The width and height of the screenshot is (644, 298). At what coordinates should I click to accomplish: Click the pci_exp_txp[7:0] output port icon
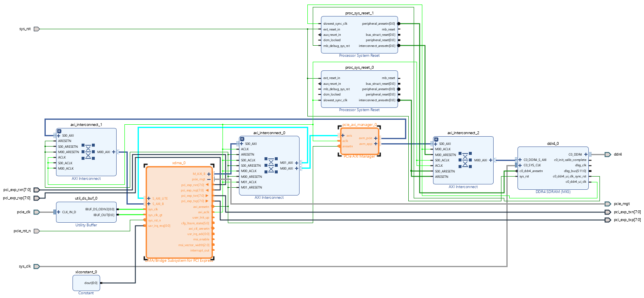607,220
